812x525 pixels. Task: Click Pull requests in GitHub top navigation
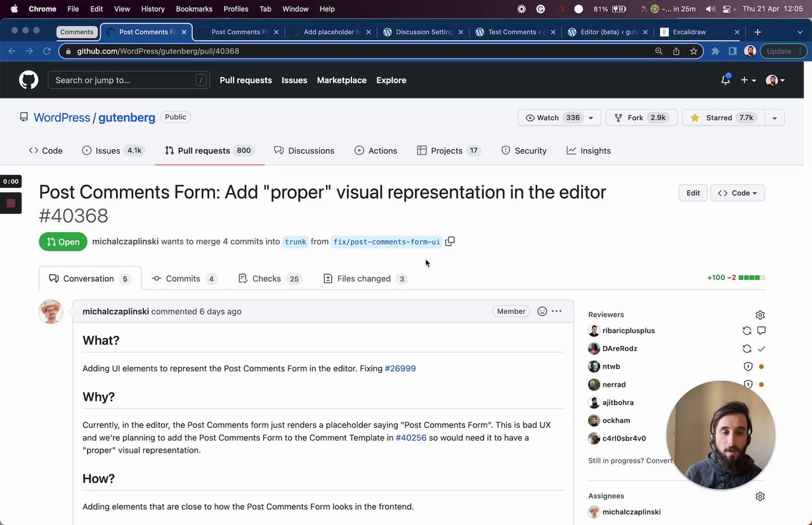click(246, 80)
